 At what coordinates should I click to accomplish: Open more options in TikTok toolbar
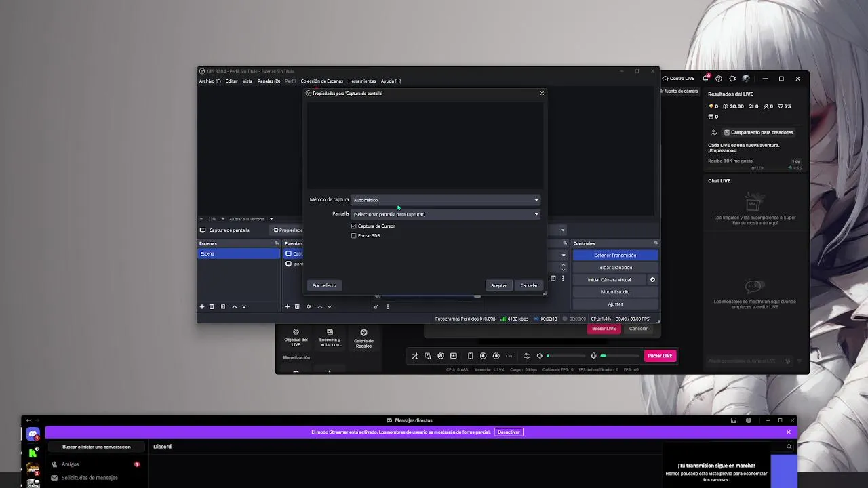click(x=509, y=356)
